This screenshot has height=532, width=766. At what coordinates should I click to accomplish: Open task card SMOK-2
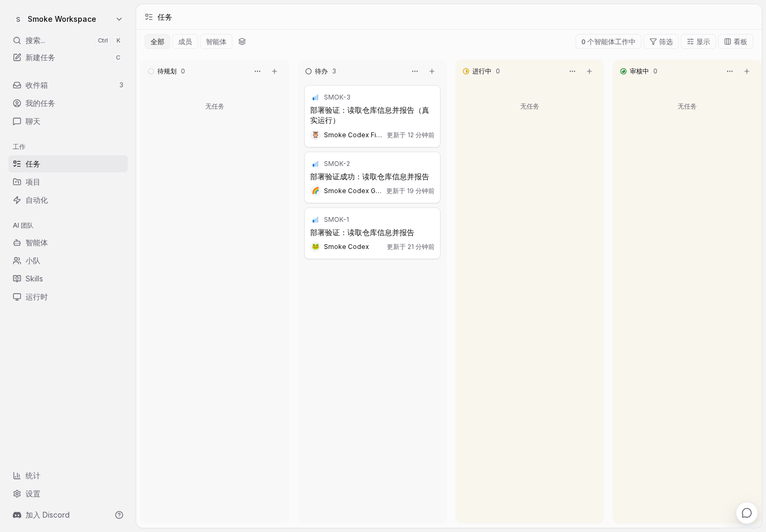point(372,177)
